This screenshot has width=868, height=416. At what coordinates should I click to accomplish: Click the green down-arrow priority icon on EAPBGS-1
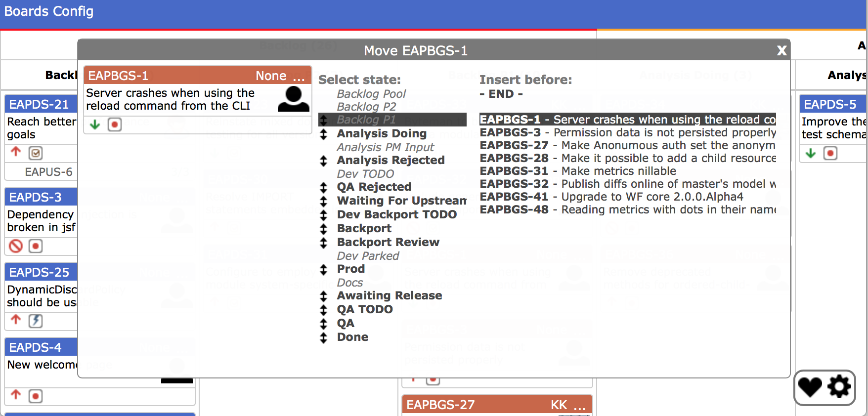pyautogui.click(x=95, y=125)
